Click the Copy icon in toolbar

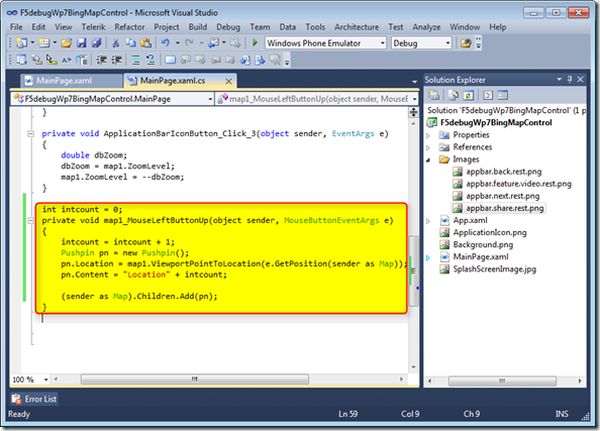[x=130, y=43]
